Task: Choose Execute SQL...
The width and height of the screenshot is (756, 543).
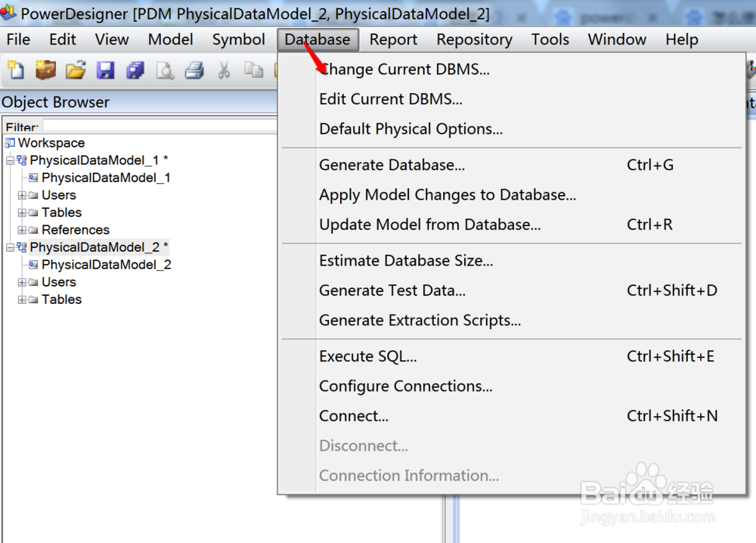Action: [512, 356]
